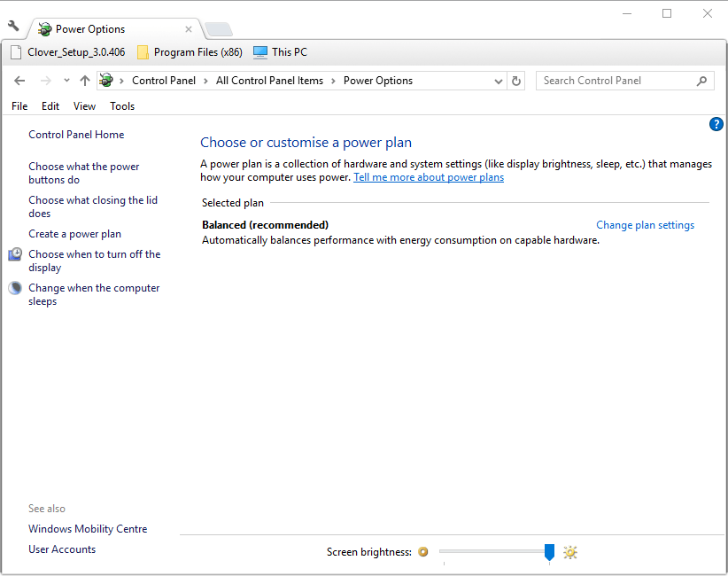Click the Search Control Panel field
This screenshot has height=576, width=728.
619,81
